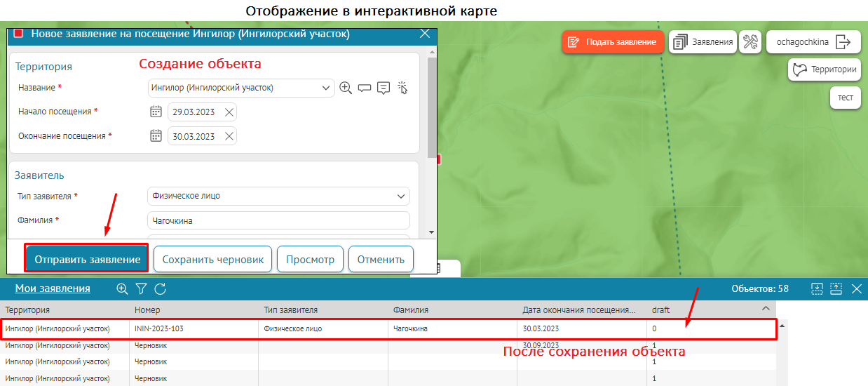This screenshot has width=868, height=386.
Task: Open the Территории panel
Action: [825, 69]
